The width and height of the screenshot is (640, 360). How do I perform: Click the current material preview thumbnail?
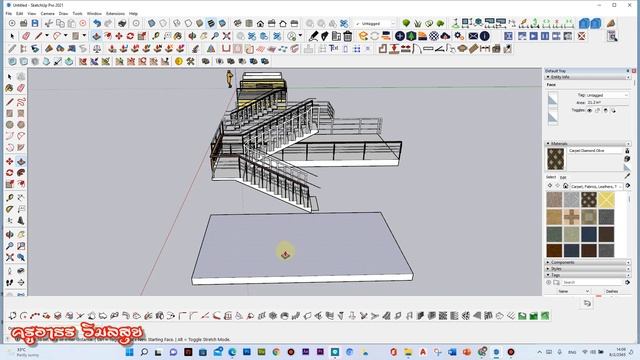tap(555, 159)
